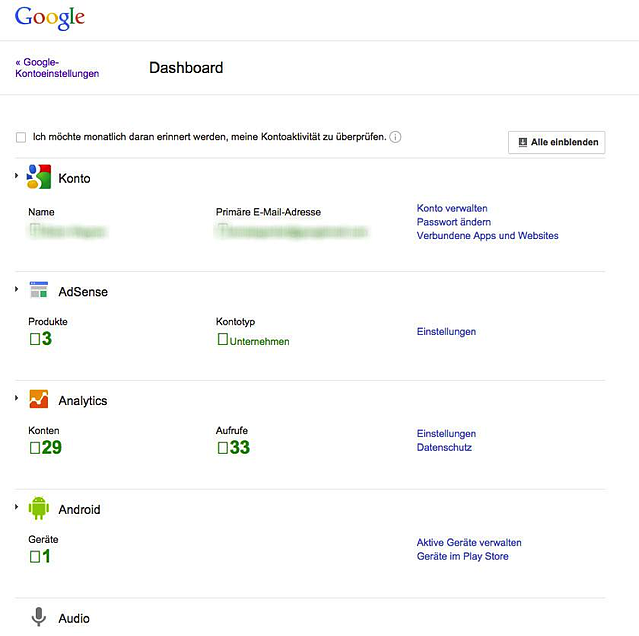Screen dimensions: 639x636
Task: Click the Audio section heading
Action: click(x=74, y=618)
